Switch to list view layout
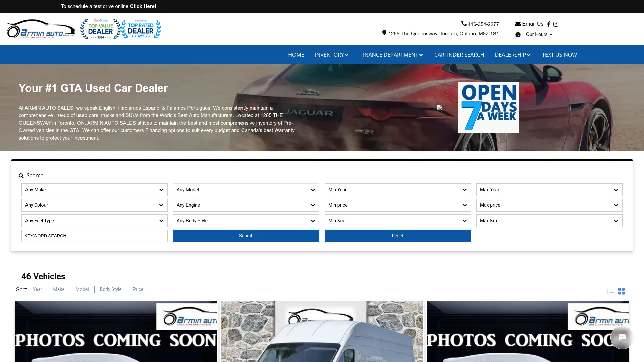Viewport: 644px width, 362px height. tap(611, 291)
